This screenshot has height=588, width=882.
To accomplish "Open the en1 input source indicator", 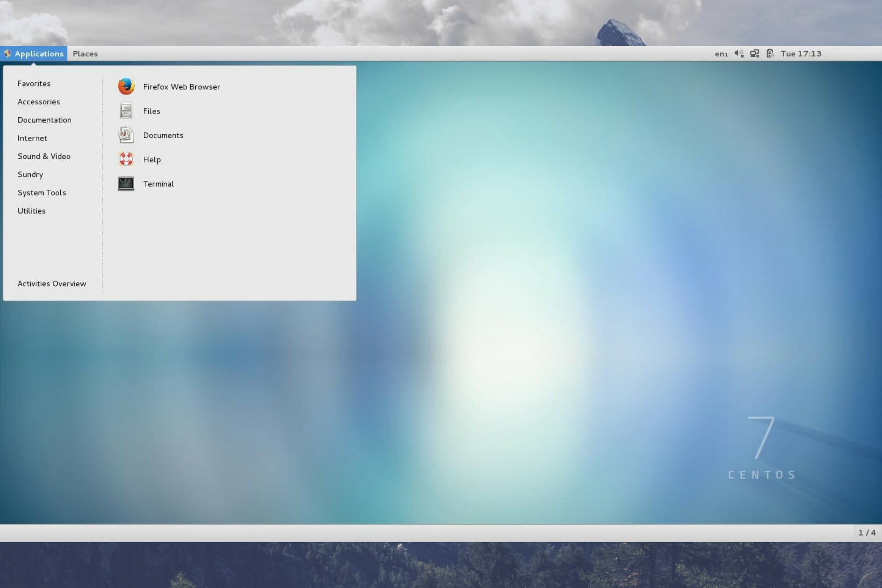I will 721,54.
